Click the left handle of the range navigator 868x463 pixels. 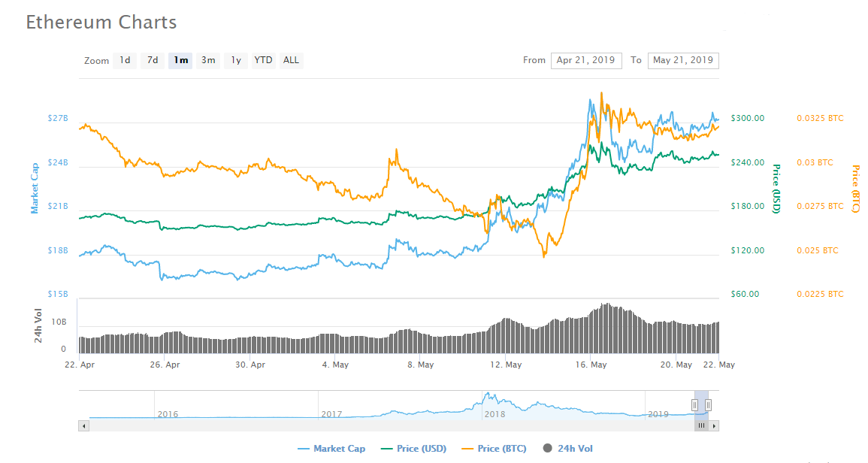tap(693, 404)
